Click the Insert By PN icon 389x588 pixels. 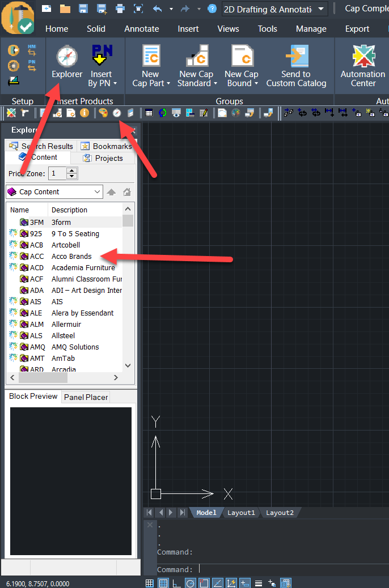coord(102,56)
